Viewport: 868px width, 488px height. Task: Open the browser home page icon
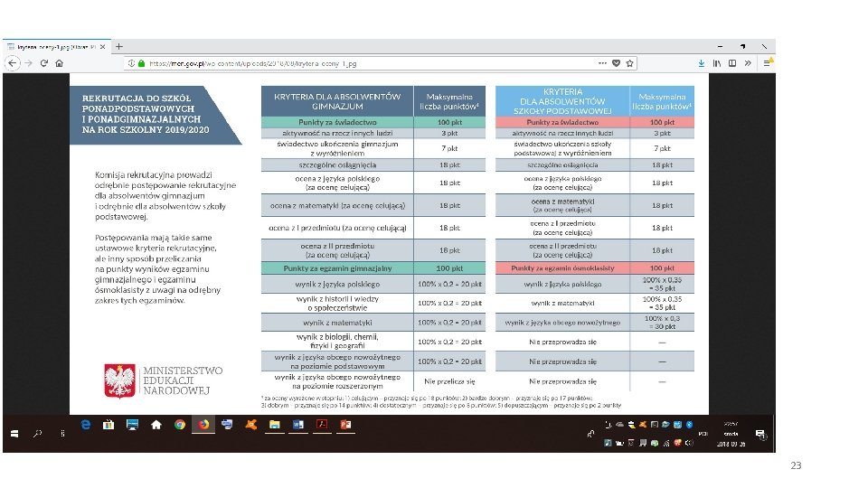[60, 63]
